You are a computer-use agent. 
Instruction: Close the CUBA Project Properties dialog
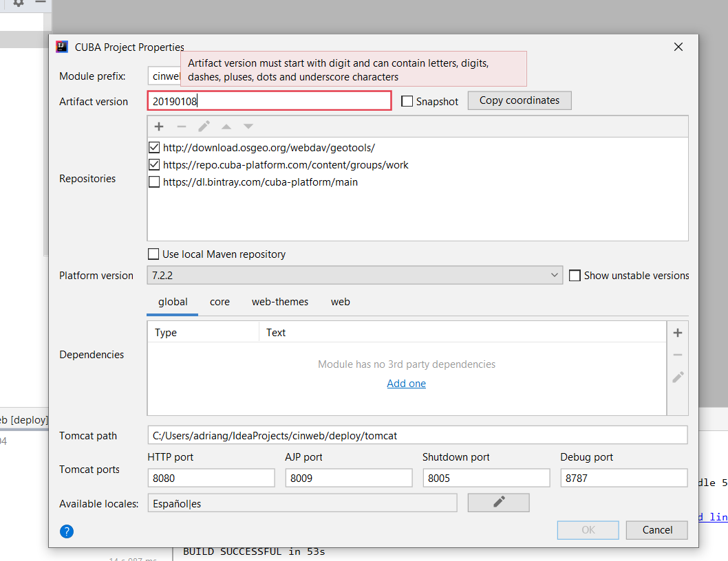[678, 47]
